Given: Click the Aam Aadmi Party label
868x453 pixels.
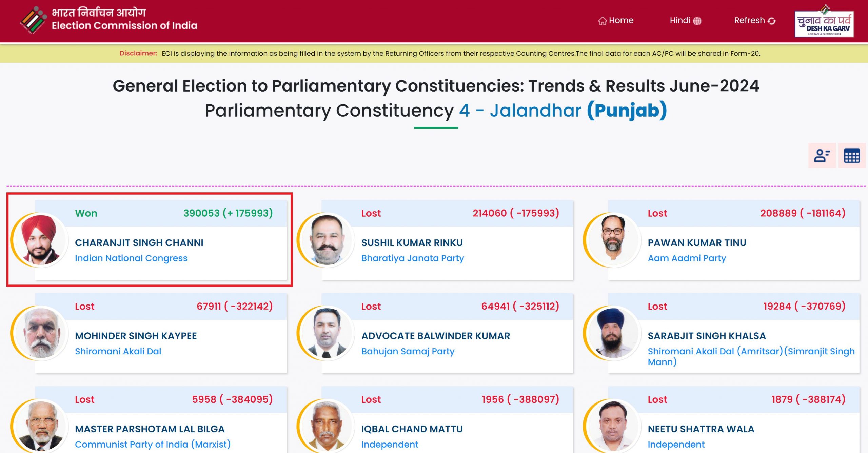Looking at the screenshot, I should (687, 258).
